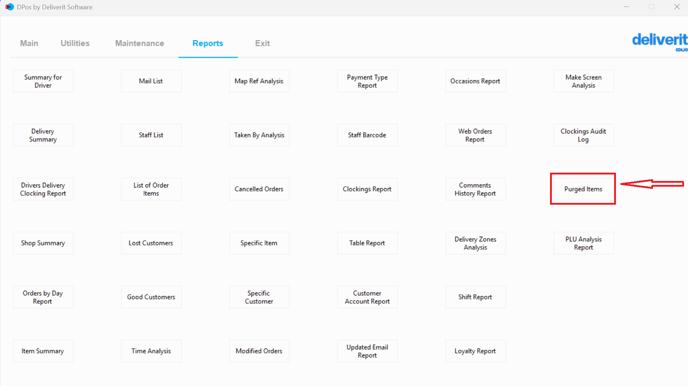This screenshot has height=386, width=688.
Task: Open Taken By Analysis
Action: click(259, 135)
